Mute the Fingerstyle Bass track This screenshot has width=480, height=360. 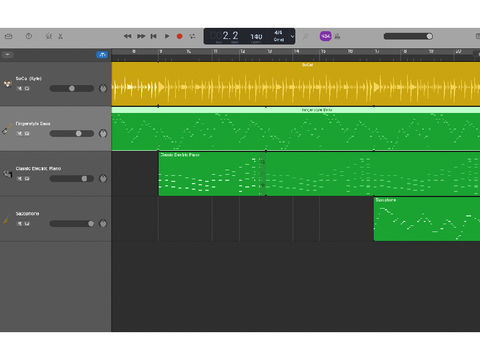click(20, 134)
